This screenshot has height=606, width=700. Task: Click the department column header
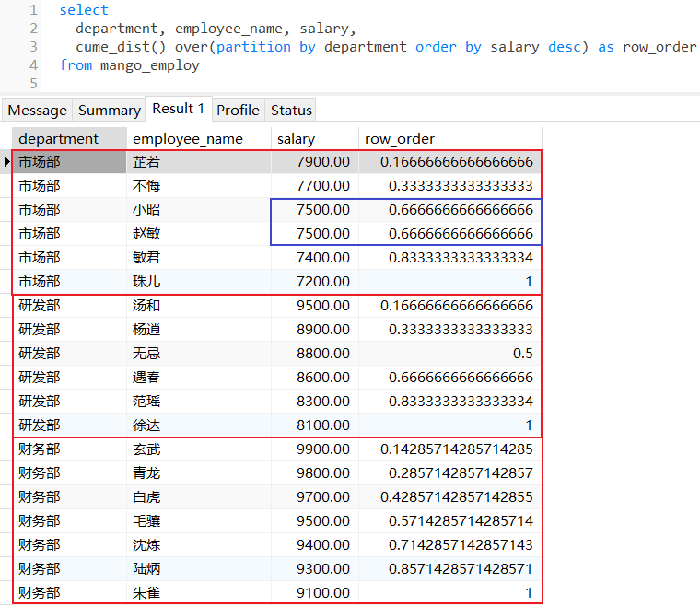coord(69,139)
